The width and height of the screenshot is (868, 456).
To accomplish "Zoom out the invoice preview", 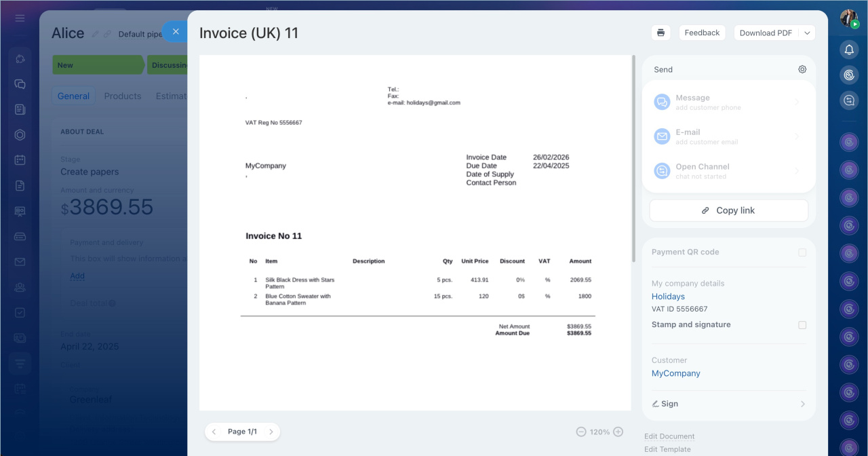I will point(581,432).
